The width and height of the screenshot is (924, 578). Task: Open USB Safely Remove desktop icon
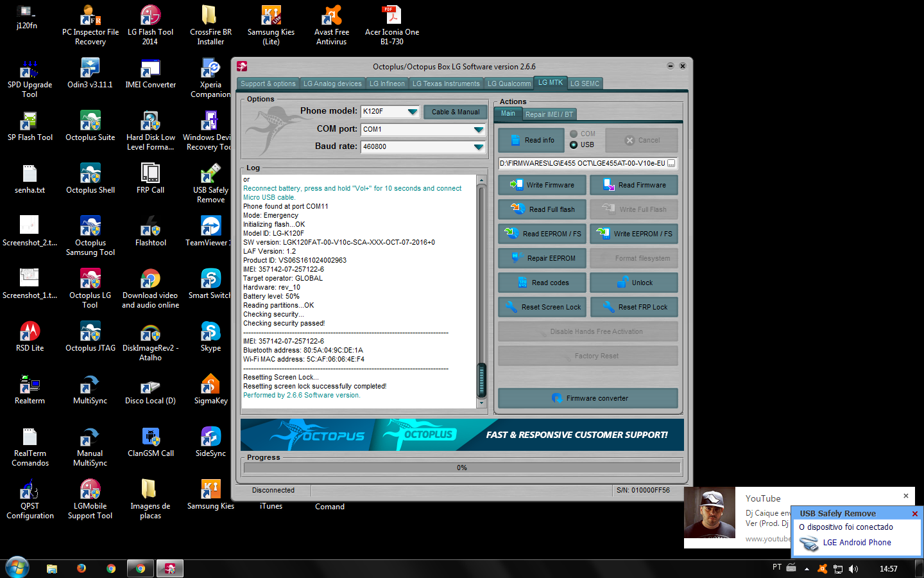tap(210, 183)
